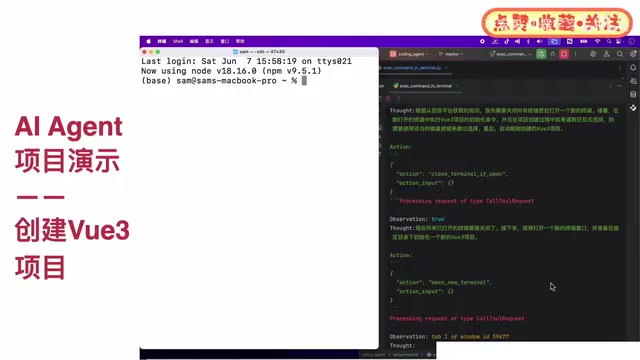Click the first 'Thought:' console line

504,111
